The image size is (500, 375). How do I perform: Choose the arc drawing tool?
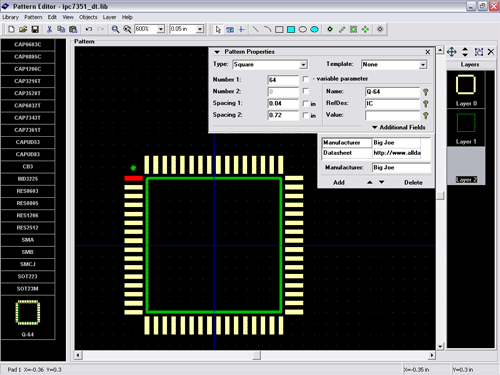click(x=267, y=30)
